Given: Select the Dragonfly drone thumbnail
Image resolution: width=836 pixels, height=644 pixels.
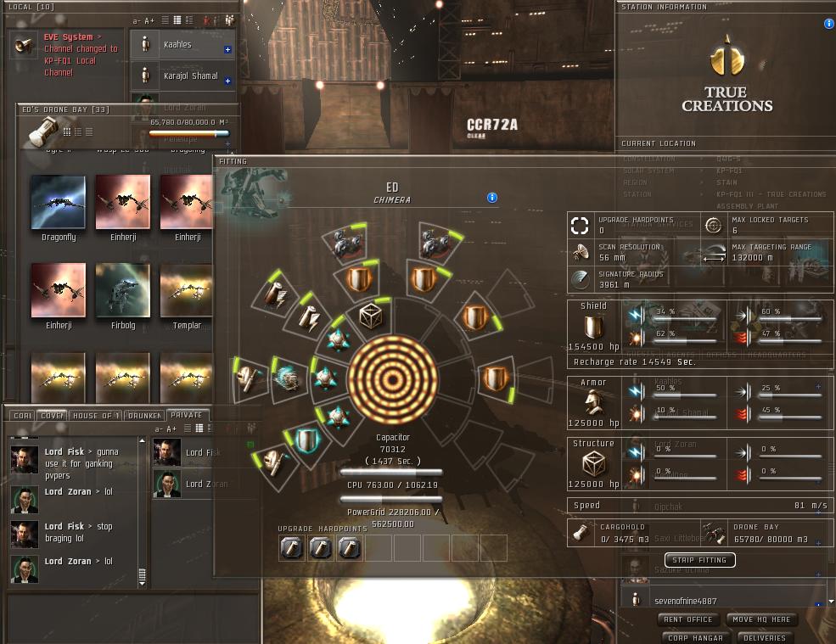Looking at the screenshot, I should click(x=58, y=202).
